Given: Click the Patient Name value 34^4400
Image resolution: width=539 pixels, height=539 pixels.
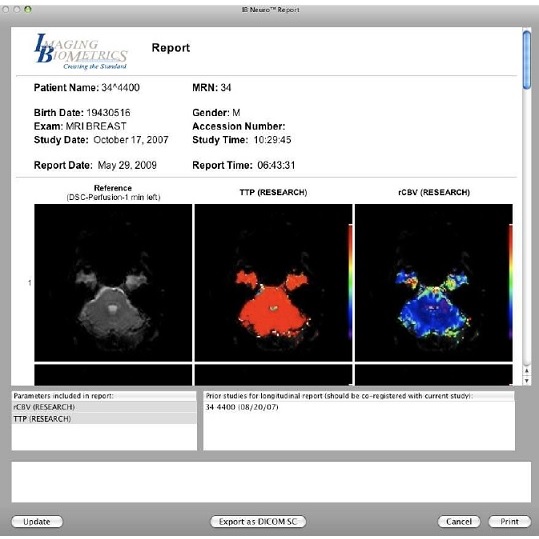Looking at the screenshot, I should tap(120, 88).
